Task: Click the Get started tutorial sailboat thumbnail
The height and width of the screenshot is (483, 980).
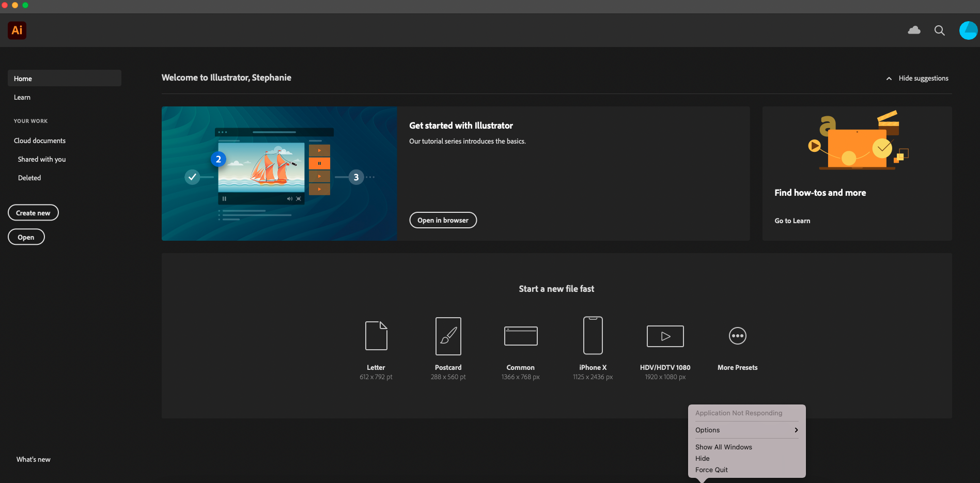Action: [279, 174]
